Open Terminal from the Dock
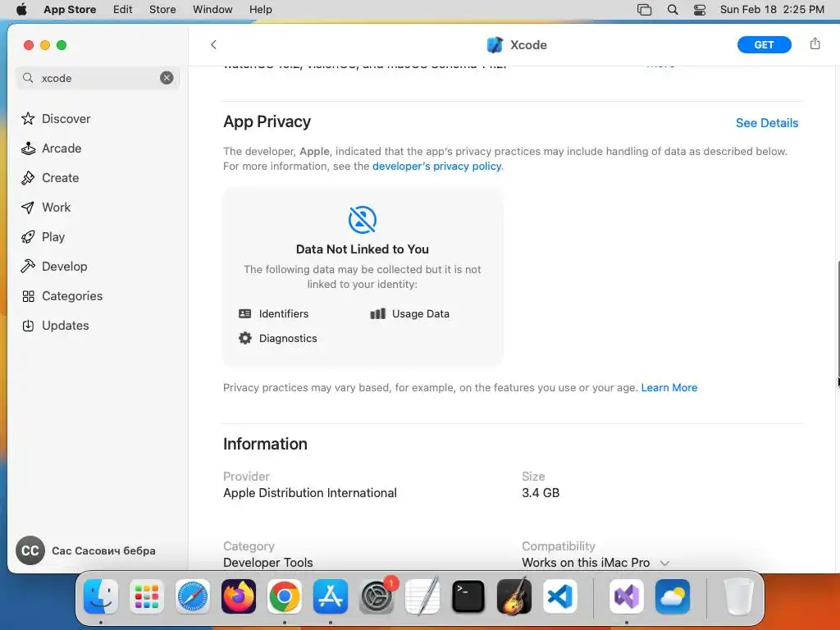The width and height of the screenshot is (840, 630). point(468,596)
